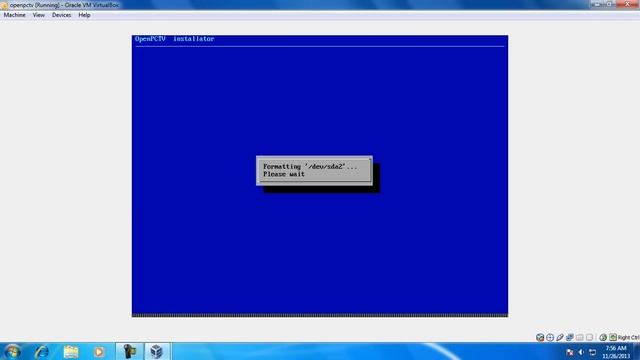
Task: Click the video capture indicator icon
Action: (x=589, y=337)
